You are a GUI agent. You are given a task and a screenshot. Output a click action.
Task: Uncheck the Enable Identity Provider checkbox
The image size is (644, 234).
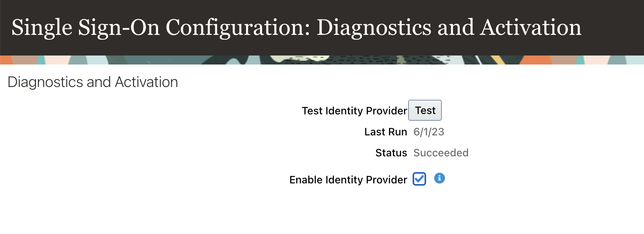pyautogui.click(x=419, y=179)
